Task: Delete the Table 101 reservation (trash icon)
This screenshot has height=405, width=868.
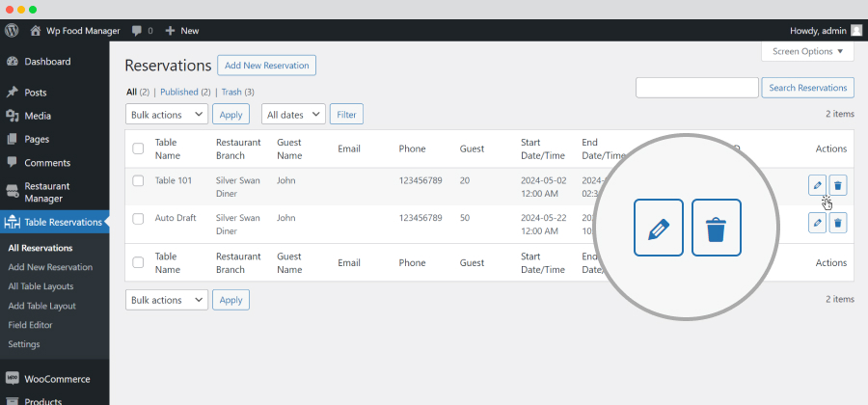Action: [838, 185]
